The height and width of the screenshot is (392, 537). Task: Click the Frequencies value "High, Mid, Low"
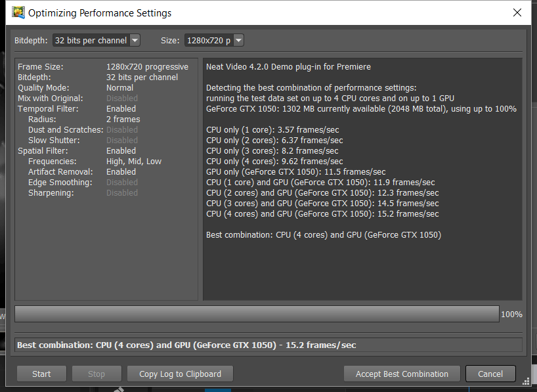[x=134, y=162]
